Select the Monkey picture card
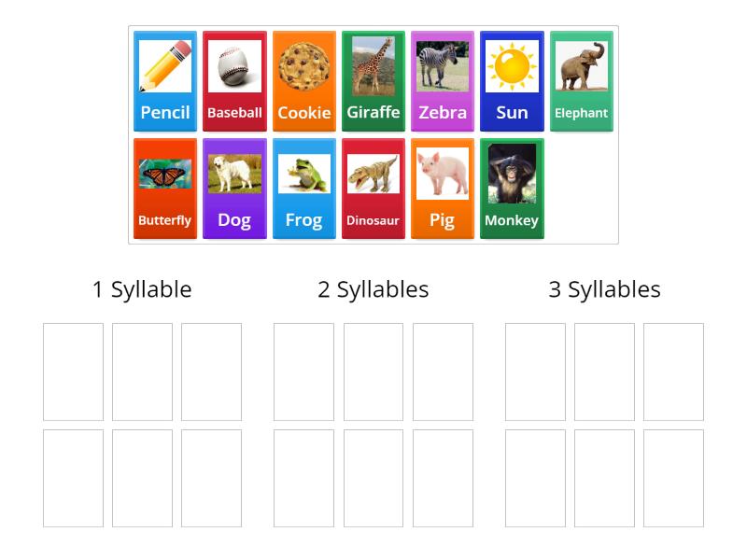The image size is (747, 560). [x=512, y=187]
